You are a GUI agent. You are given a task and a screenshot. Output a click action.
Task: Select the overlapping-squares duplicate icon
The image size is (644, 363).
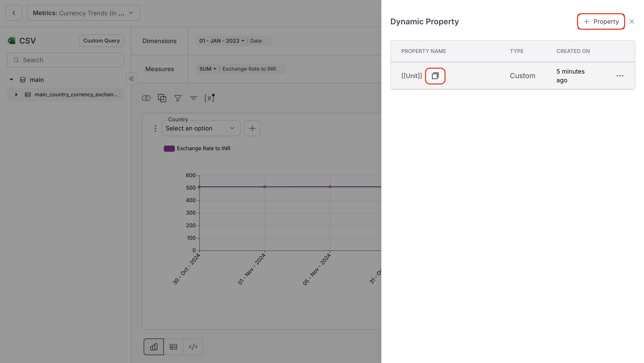pos(162,98)
